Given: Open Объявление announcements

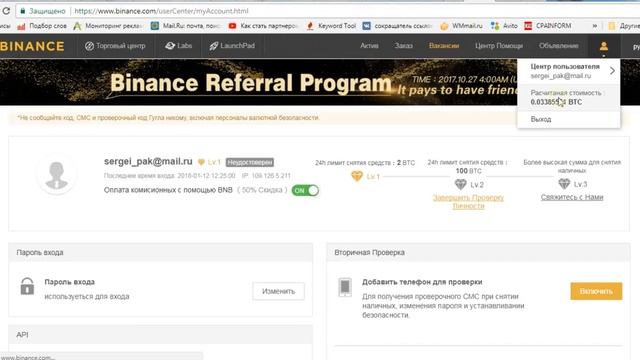Looking at the screenshot, I should click(x=558, y=46).
